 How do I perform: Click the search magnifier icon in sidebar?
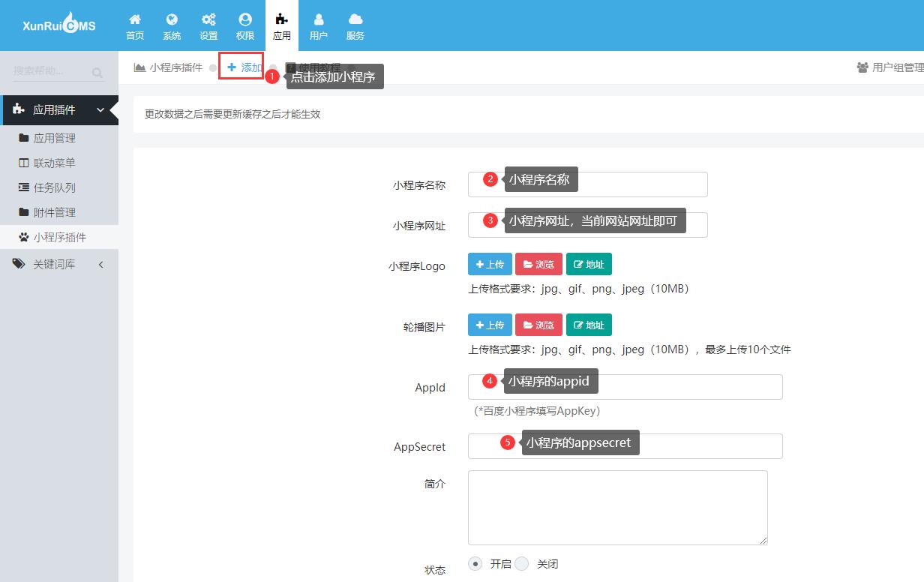[x=97, y=73]
